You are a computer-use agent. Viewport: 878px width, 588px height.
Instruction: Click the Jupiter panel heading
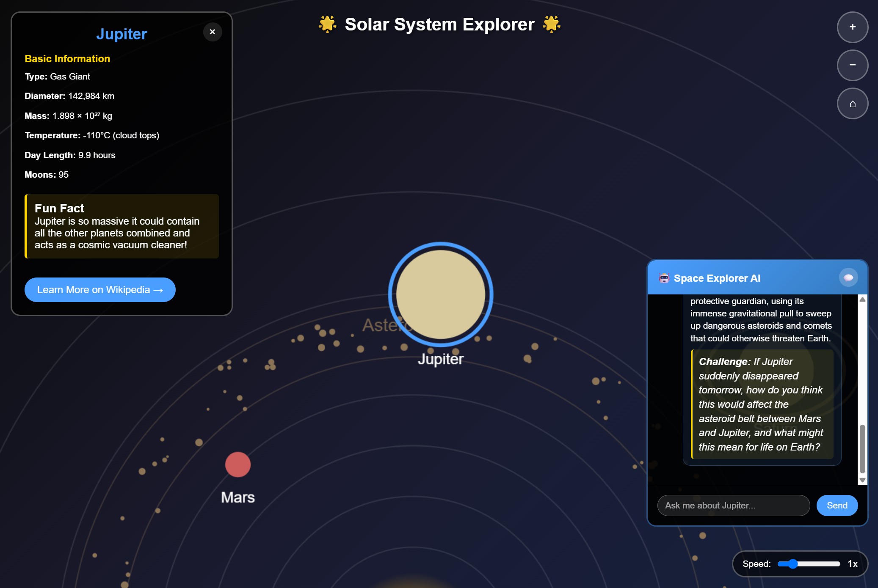121,34
